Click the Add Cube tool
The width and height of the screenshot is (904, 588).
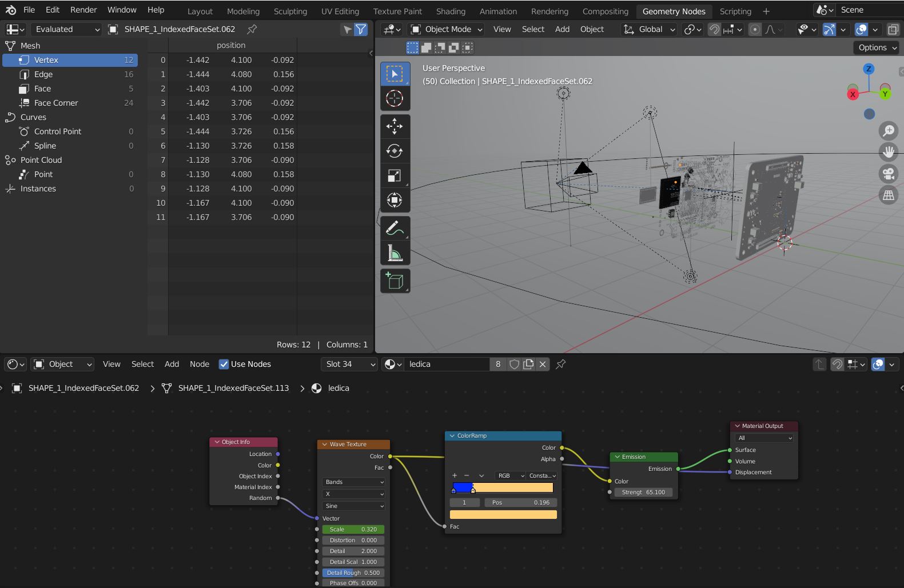click(x=395, y=281)
